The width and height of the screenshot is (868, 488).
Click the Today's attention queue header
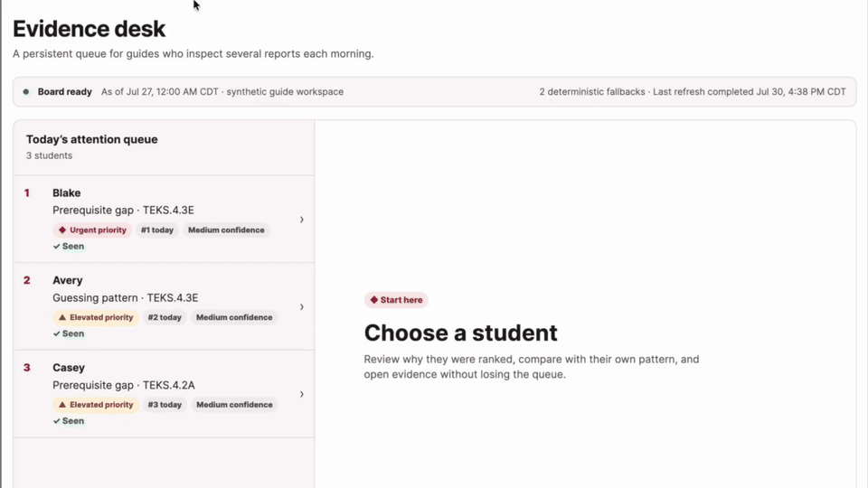pyautogui.click(x=92, y=139)
